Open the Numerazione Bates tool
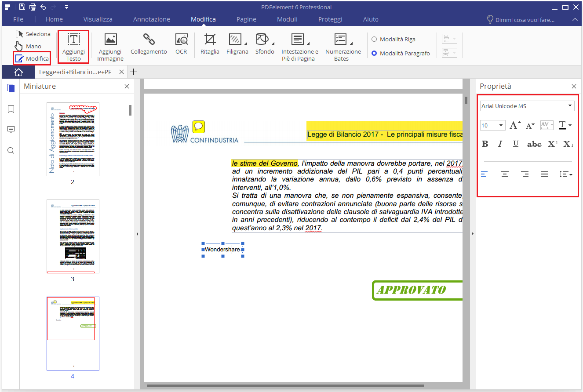Screen dimensions: 583x392 [343, 46]
